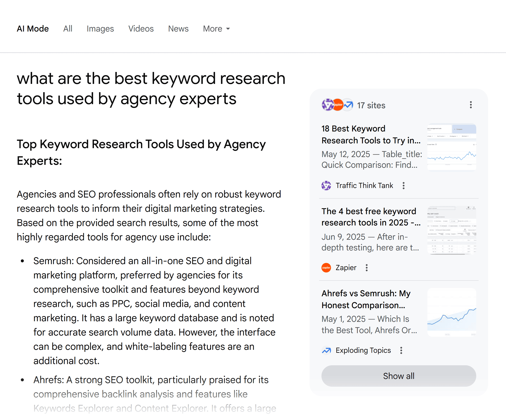Click the May 1, 2025 snippet text
Screen dimensions: 506x420
pyautogui.click(x=369, y=324)
